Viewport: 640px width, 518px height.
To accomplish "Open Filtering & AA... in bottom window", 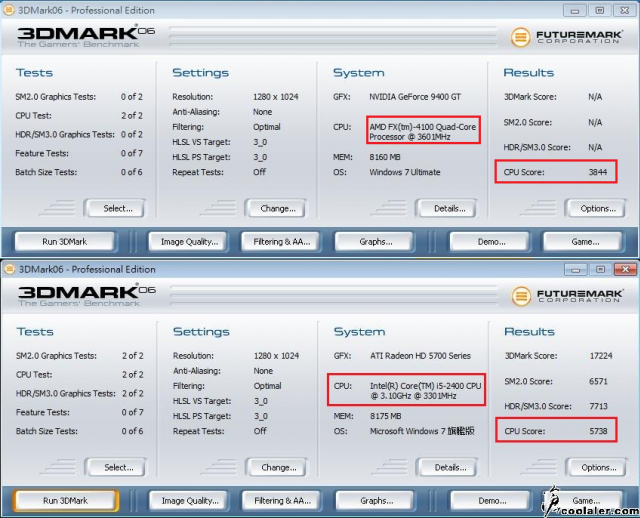I will [x=282, y=500].
